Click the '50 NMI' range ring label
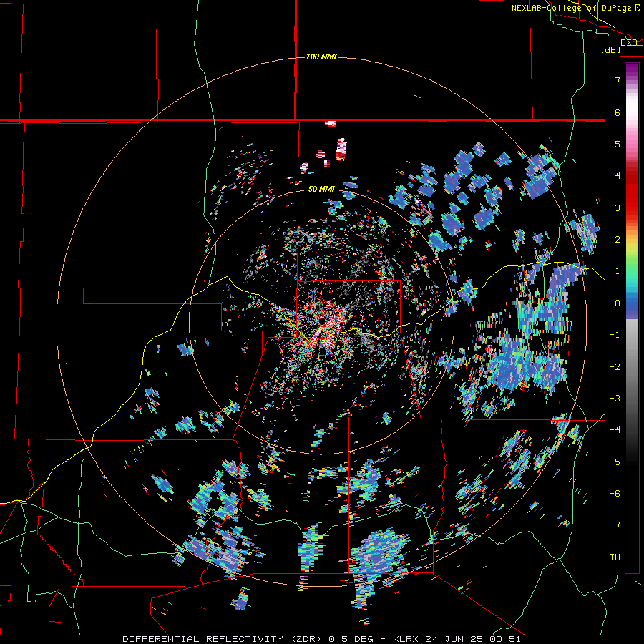This screenshot has width=644, height=644. click(321, 189)
